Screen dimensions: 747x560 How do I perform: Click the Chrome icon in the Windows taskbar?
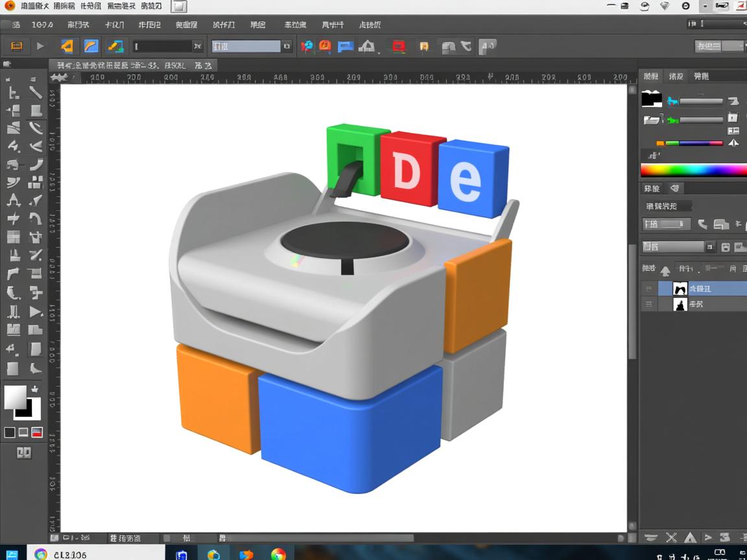pos(278,554)
